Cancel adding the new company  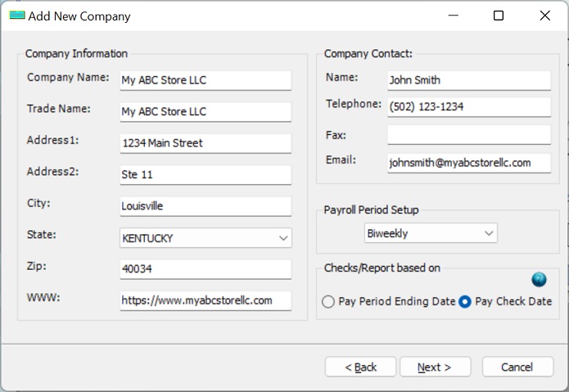click(517, 367)
